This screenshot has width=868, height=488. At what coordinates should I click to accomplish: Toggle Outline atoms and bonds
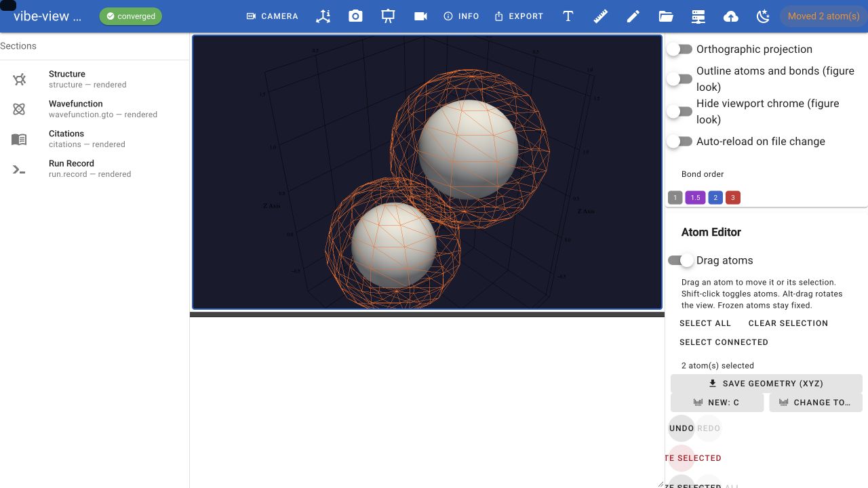[x=679, y=79]
